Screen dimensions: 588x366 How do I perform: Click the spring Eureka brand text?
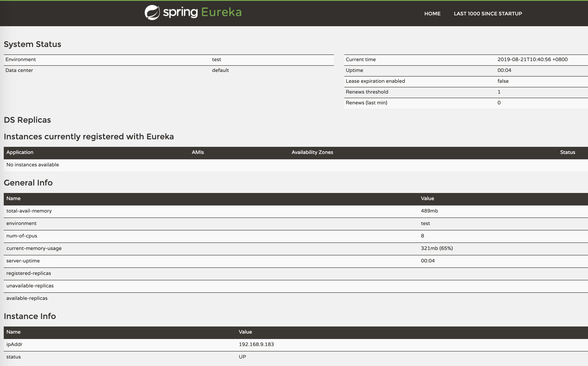coord(202,12)
